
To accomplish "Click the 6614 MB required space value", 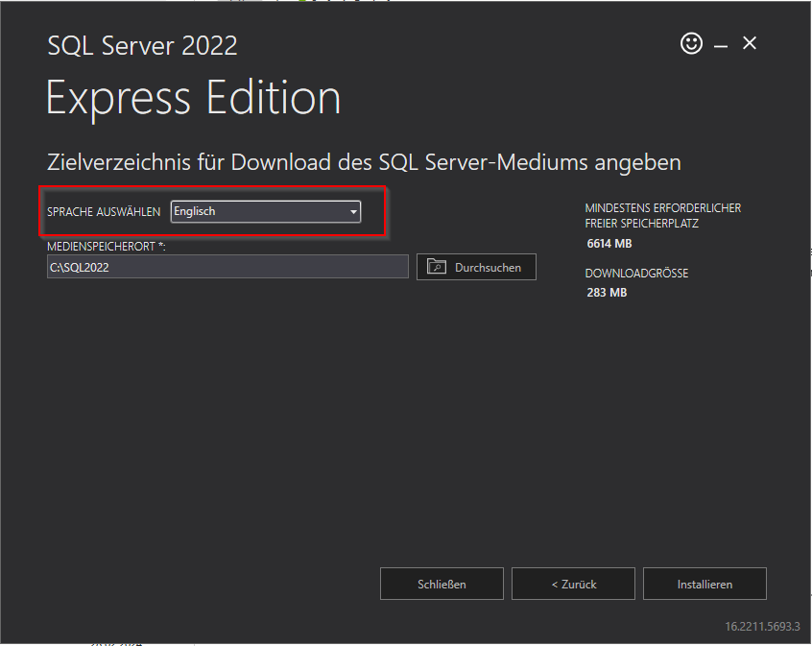I will coord(609,244).
